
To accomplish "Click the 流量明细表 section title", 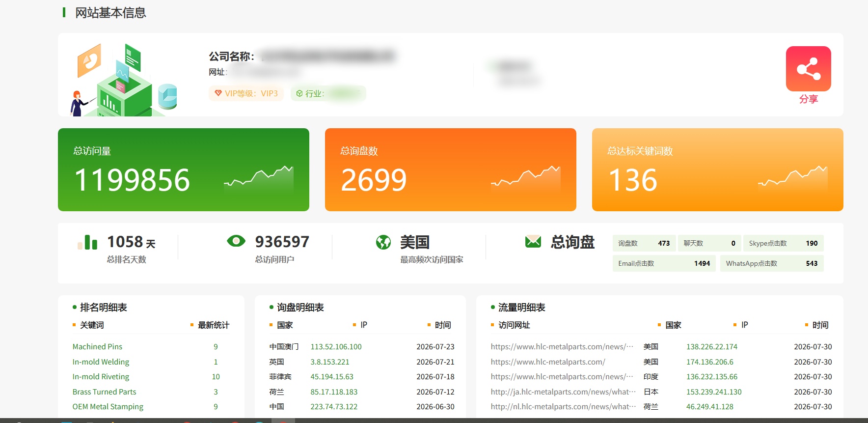I will pyautogui.click(x=522, y=308).
